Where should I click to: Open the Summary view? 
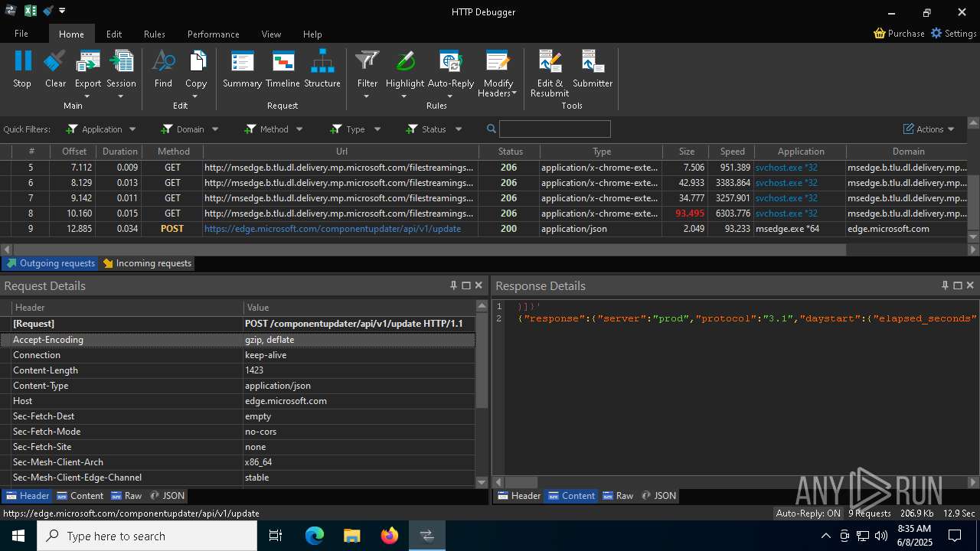tap(242, 62)
